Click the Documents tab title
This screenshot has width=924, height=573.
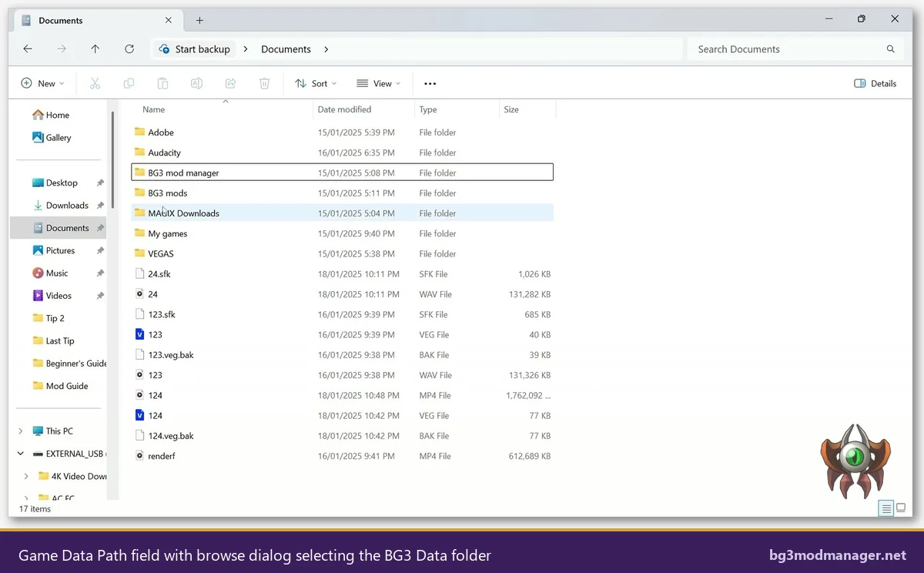[x=61, y=20]
